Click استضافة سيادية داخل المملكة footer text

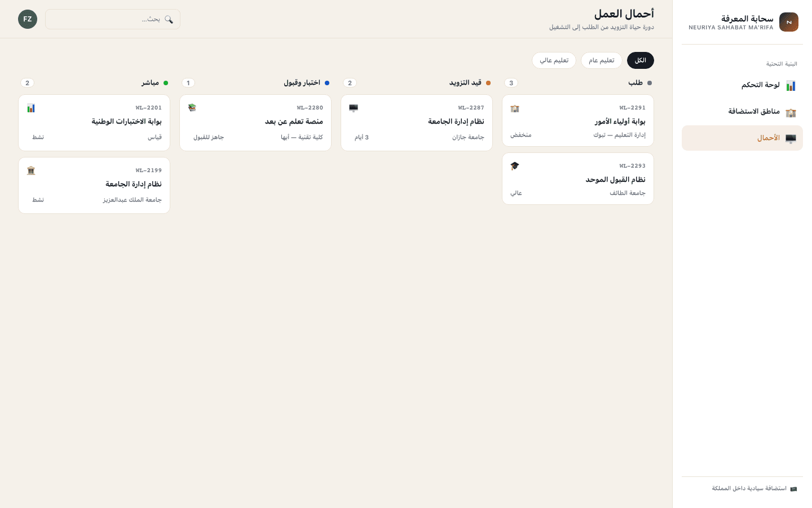coord(749,489)
